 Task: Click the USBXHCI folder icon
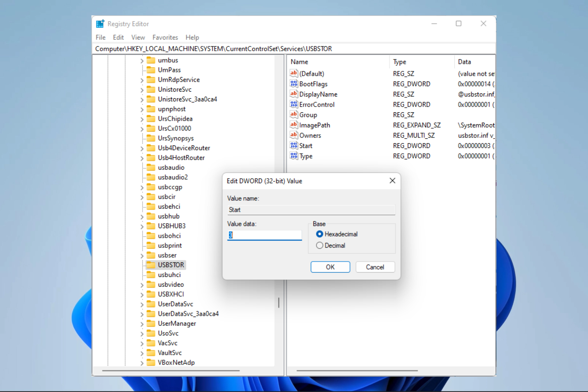(x=151, y=294)
